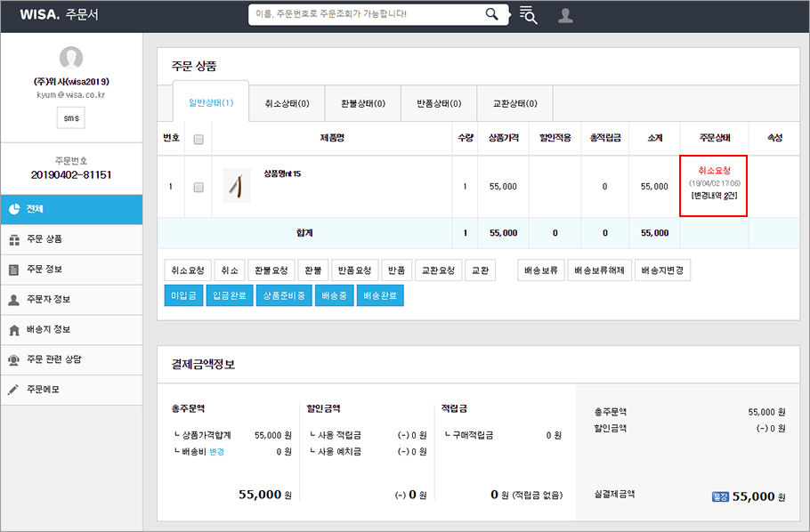
Task: Click the 배송지 정보 house icon
Action: (14, 330)
